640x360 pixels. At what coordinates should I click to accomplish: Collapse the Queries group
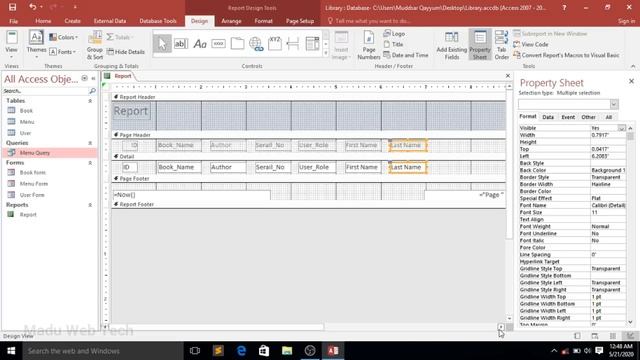click(90, 143)
